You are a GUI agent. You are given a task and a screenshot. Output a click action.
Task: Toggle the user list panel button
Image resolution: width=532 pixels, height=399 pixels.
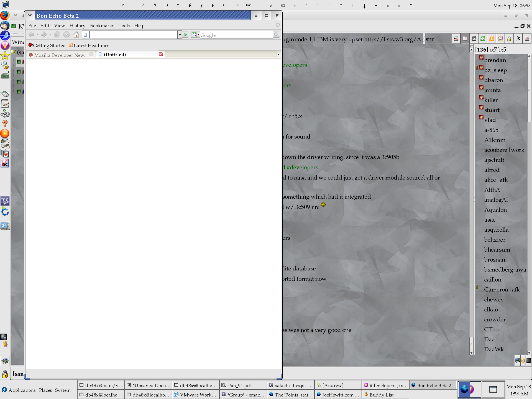[x=465, y=39]
